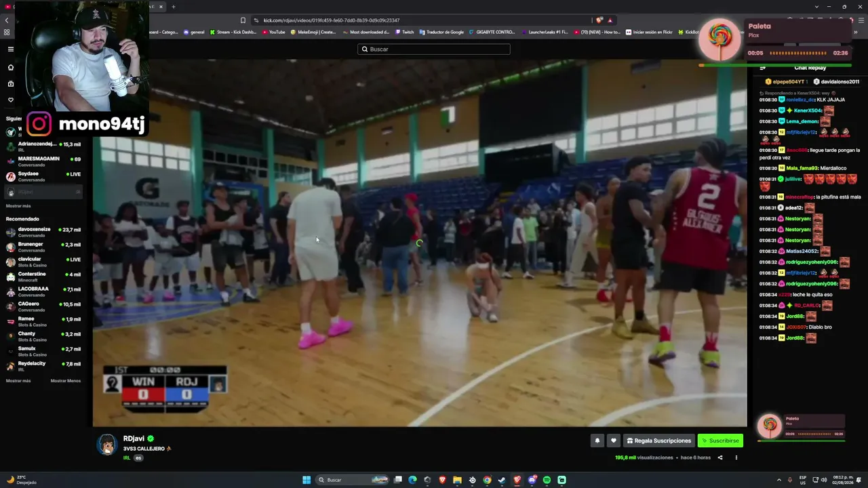Image resolution: width=868 pixels, height=488 pixels.
Task: Open Steam from the taskbar
Action: tap(502, 480)
